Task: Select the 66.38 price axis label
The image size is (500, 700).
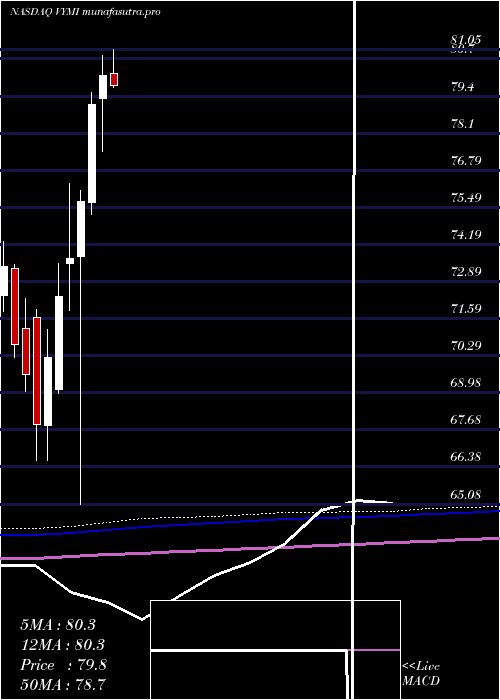Action: pos(466,457)
